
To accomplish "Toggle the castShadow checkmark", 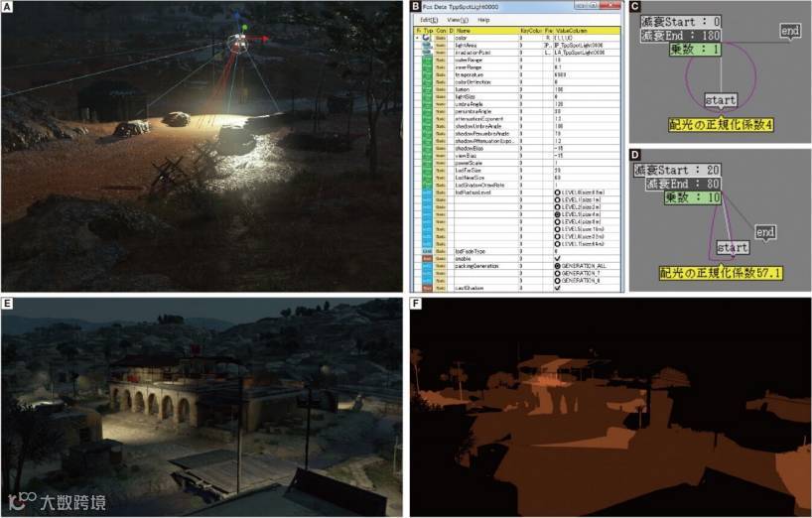I will pos(557,288).
